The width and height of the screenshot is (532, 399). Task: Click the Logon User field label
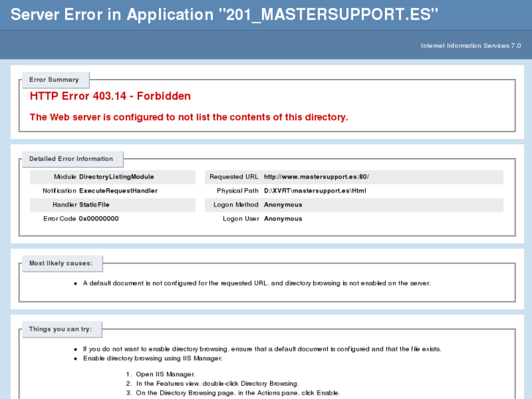tap(241, 218)
